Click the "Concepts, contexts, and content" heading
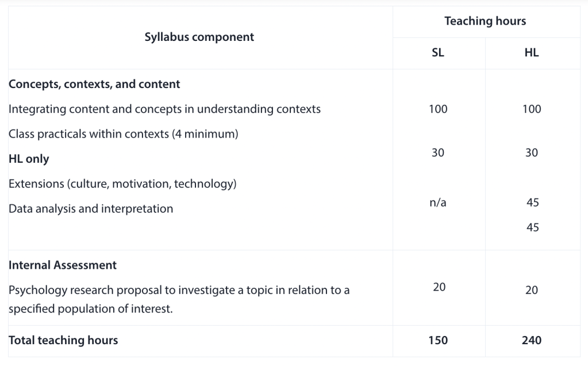The height and width of the screenshot is (366, 588). coord(94,84)
